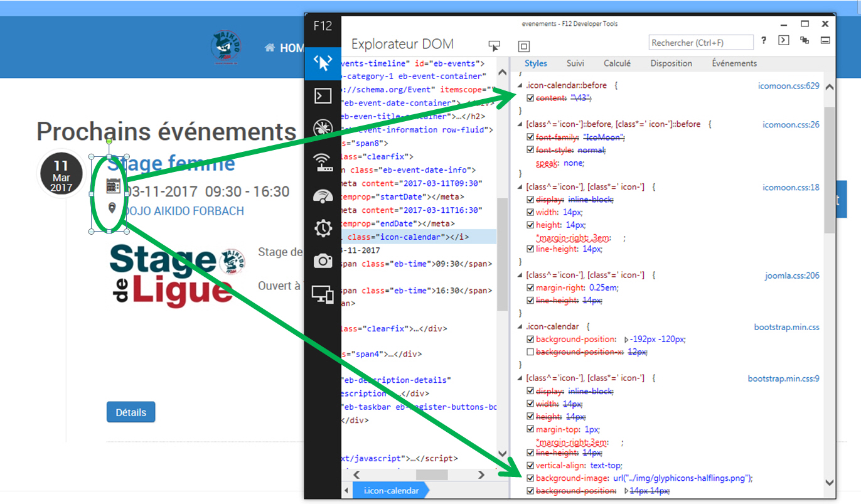Screen dimensions: 861x504
Task: Switch to the Calculé tab
Action: pyautogui.click(x=617, y=63)
